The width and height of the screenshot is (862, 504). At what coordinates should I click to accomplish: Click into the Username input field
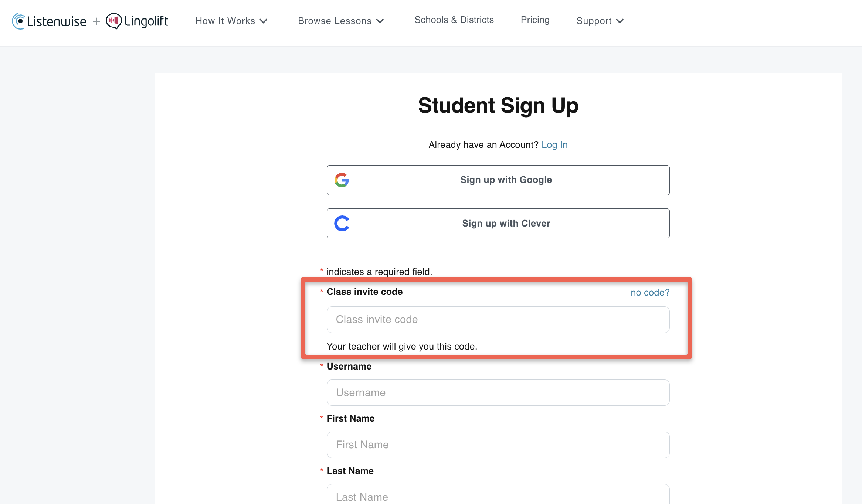(x=498, y=393)
